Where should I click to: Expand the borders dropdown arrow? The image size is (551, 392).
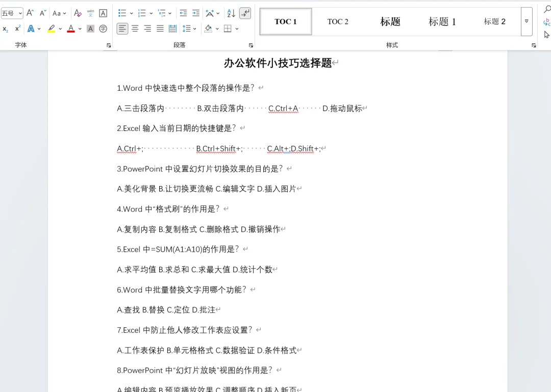pos(237,29)
